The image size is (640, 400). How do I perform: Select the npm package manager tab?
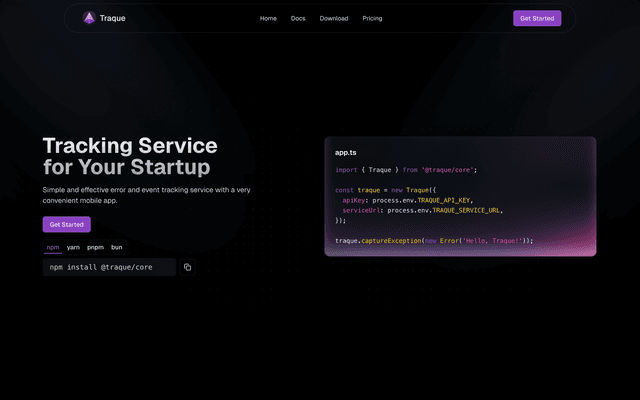pyautogui.click(x=53, y=246)
